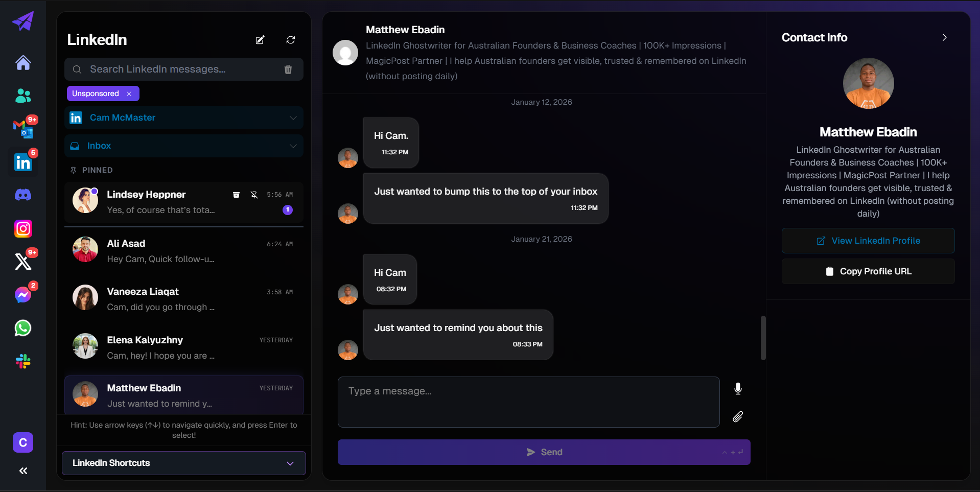The height and width of the screenshot is (492, 980).
Task: Open Instagram from the sidebar
Action: pyautogui.click(x=22, y=228)
